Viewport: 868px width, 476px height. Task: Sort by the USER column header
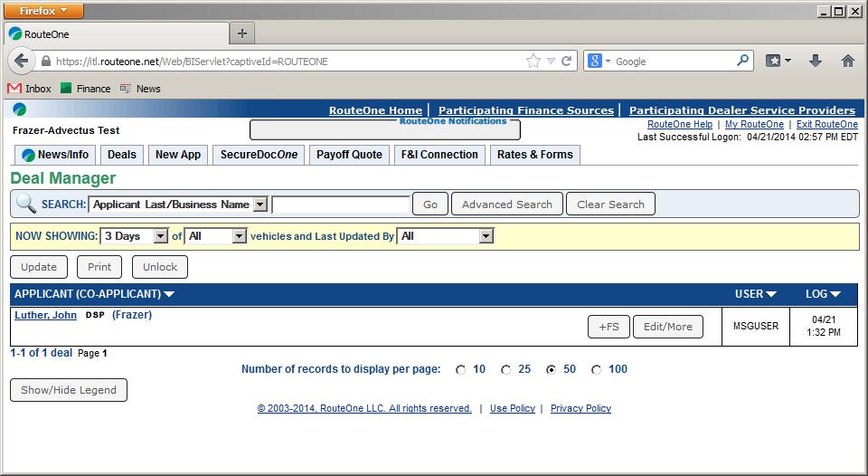(x=756, y=294)
